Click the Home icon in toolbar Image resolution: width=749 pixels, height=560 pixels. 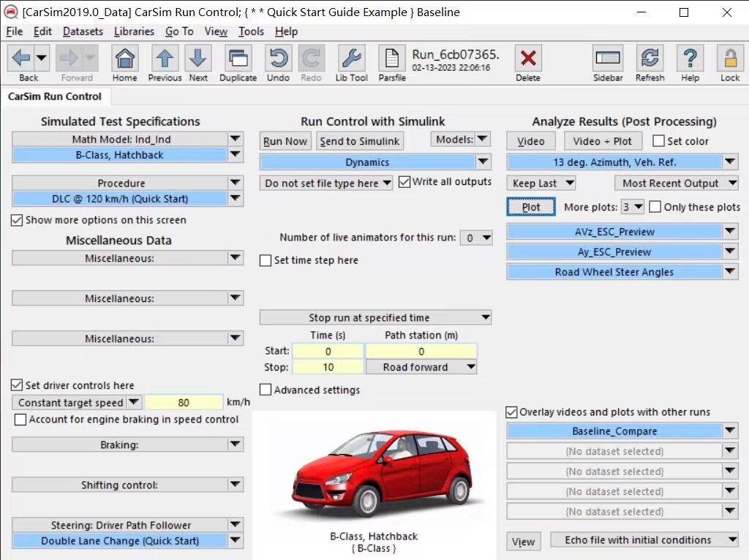point(124,58)
